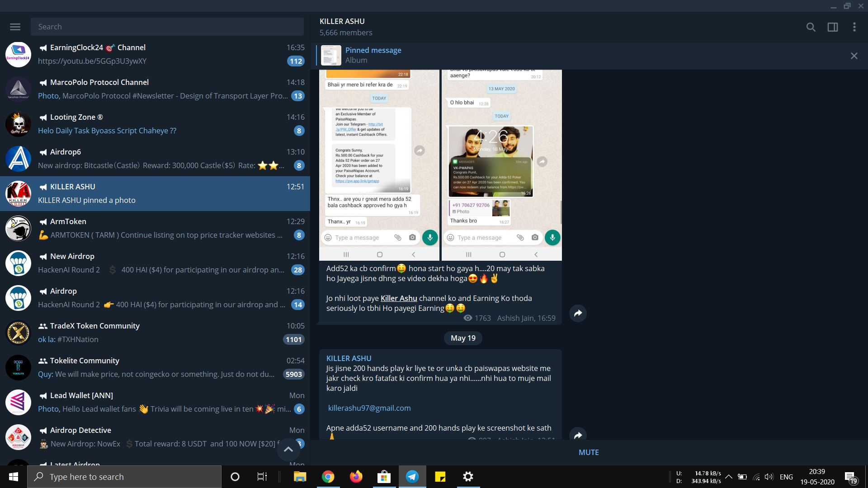This screenshot has width=868, height=488.
Task: Open Sticky Notes from taskbar
Action: coord(440,477)
